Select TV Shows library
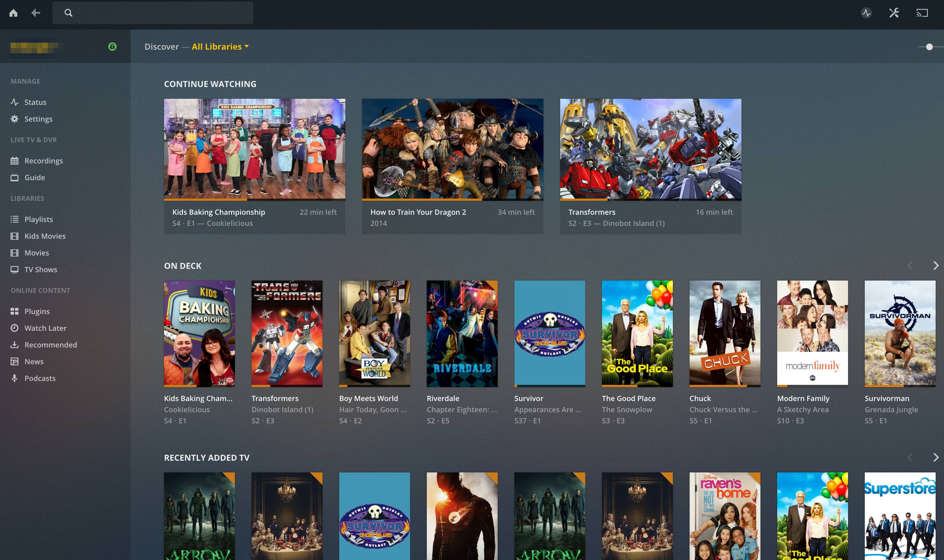Screen dimensions: 944x560 (40, 269)
